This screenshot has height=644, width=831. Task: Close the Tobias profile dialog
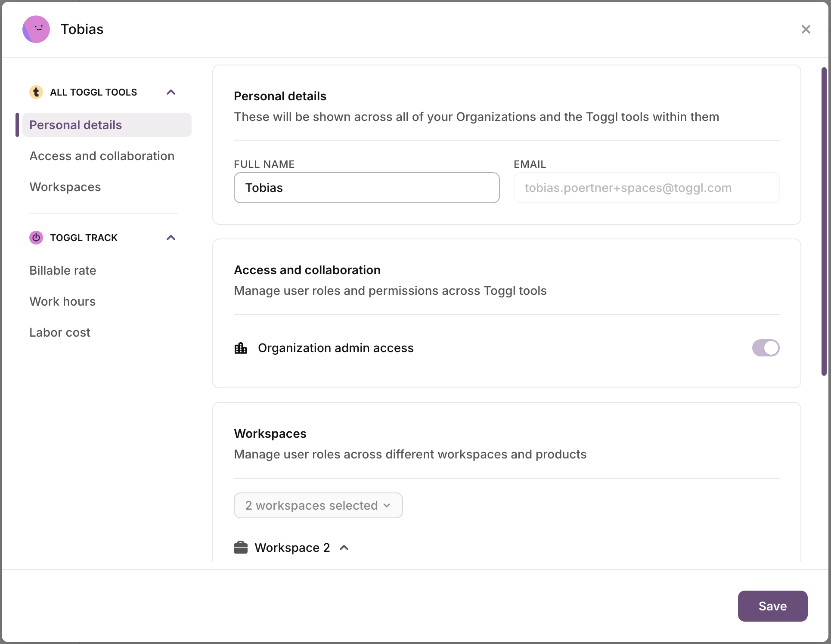tap(806, 29)
